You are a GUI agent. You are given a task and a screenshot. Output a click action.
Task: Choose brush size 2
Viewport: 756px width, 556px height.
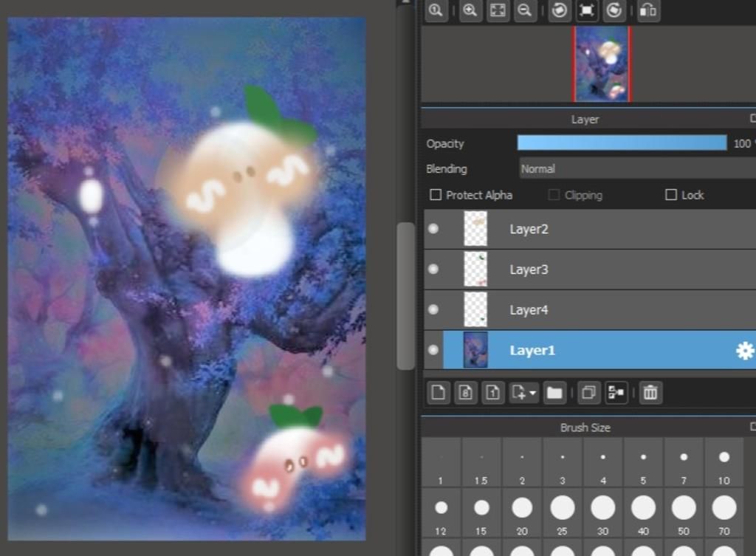coord(522,464)
